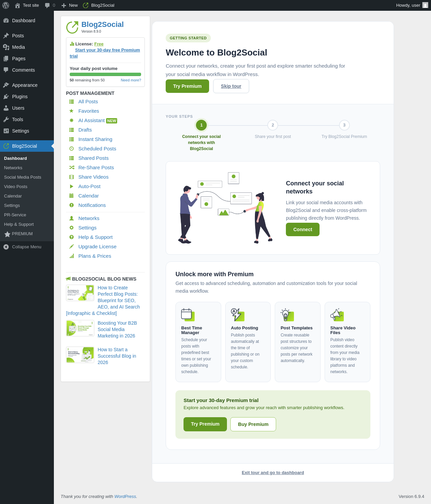Click the Settings gear icon in plugin panel
This screenshot has width=431, height=504.
71,228
